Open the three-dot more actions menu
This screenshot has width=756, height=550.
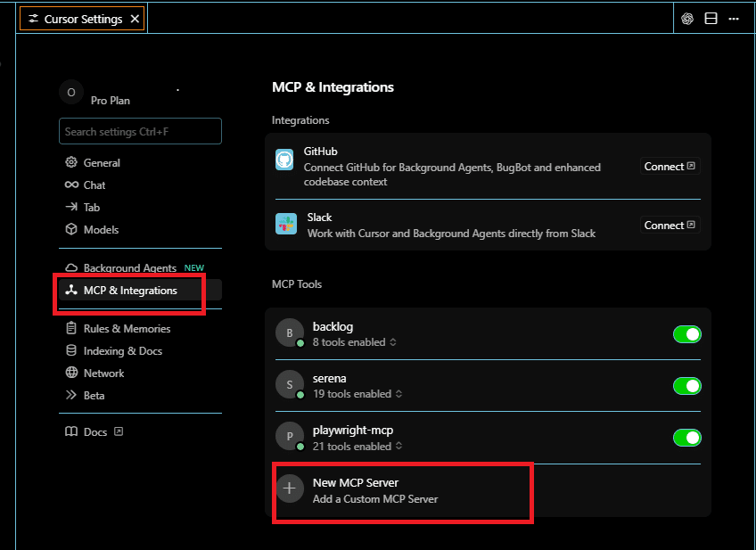(734, 19)
